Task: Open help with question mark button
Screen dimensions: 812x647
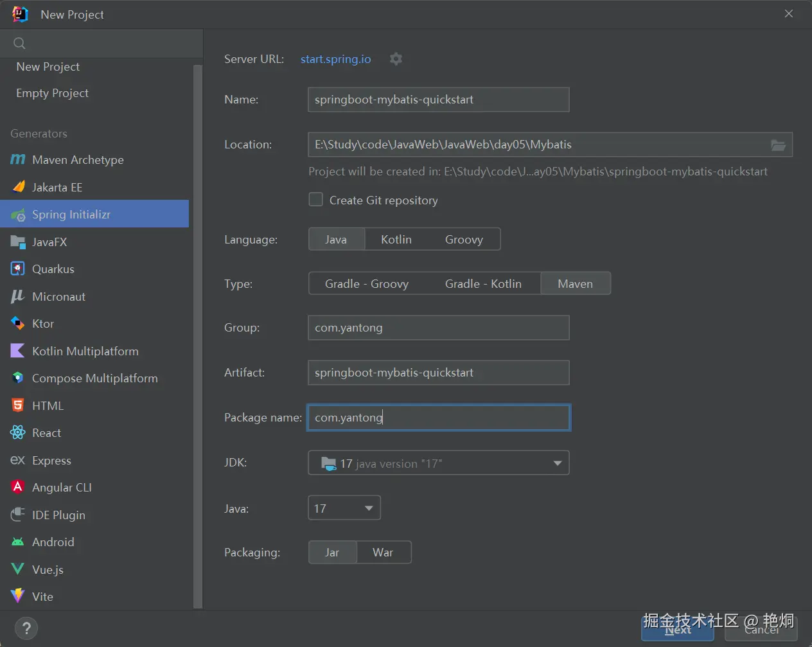Action: (x=26, y=628)
